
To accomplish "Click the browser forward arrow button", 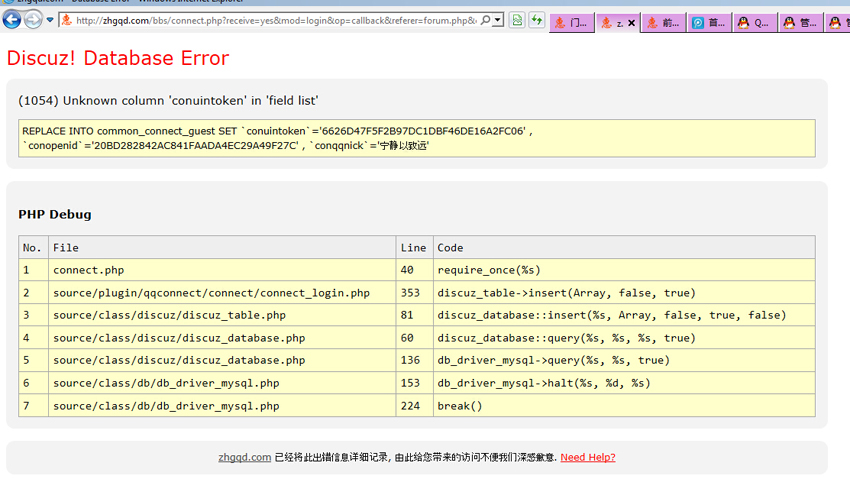I will coord(34,20).
